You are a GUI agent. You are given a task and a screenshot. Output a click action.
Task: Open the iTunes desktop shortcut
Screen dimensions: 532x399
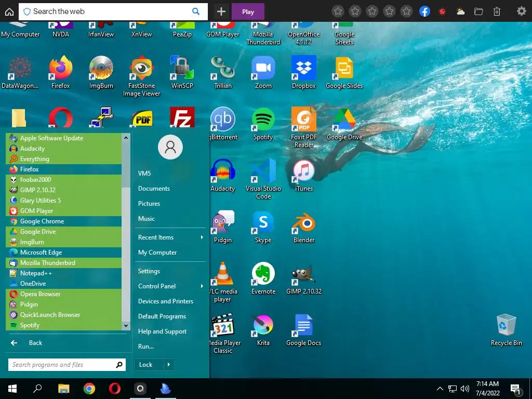(303, 176)
